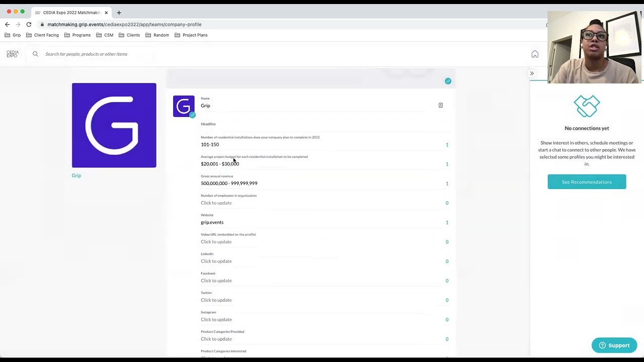644x362 pixels.
Task: Open the Clients bookmarks folder
Action: (129, 35)
